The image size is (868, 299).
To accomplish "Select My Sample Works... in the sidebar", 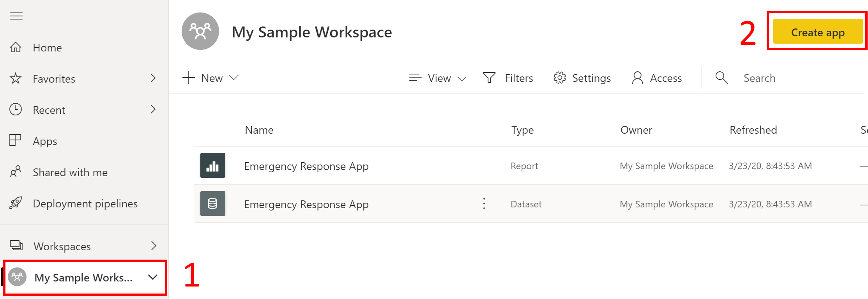I will [x=83, y=278].
